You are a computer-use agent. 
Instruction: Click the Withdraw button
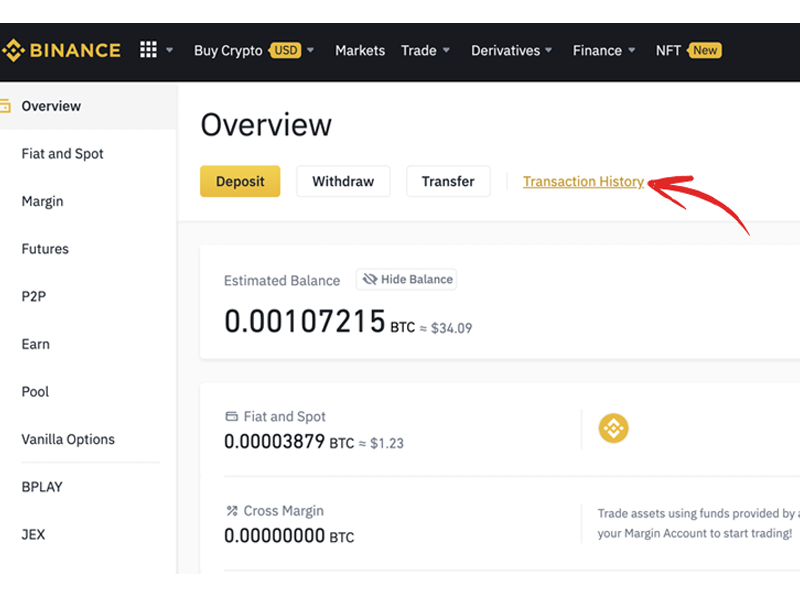tap(343, 181)
